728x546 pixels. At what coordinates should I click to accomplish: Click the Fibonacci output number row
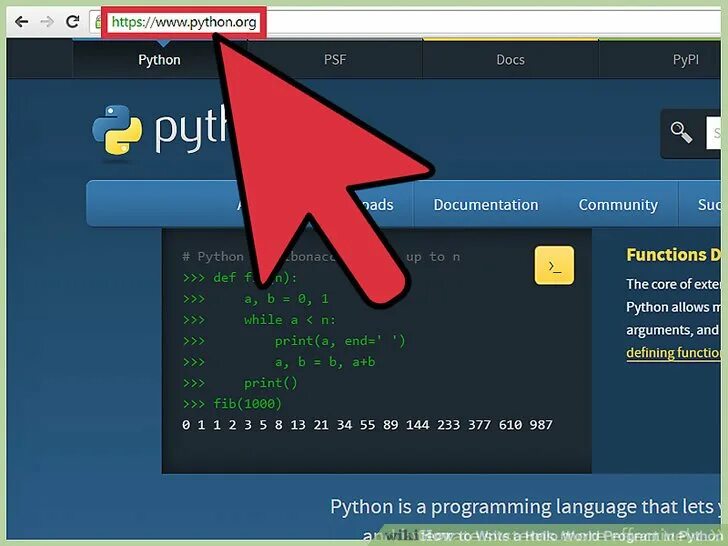point(367,425)
